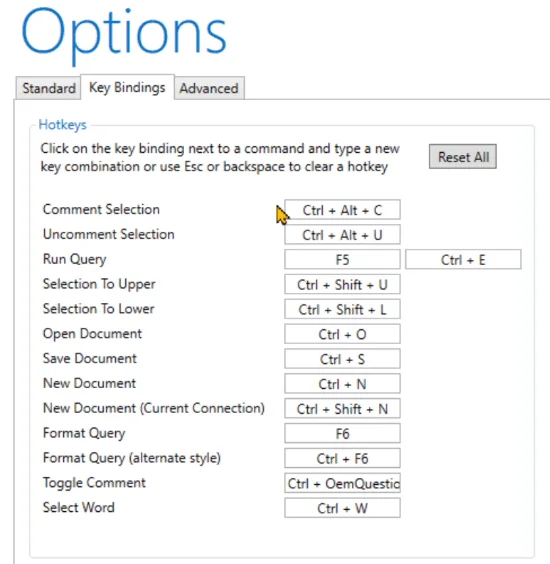Select the Key Bindings tab

[x=127, y=87]
